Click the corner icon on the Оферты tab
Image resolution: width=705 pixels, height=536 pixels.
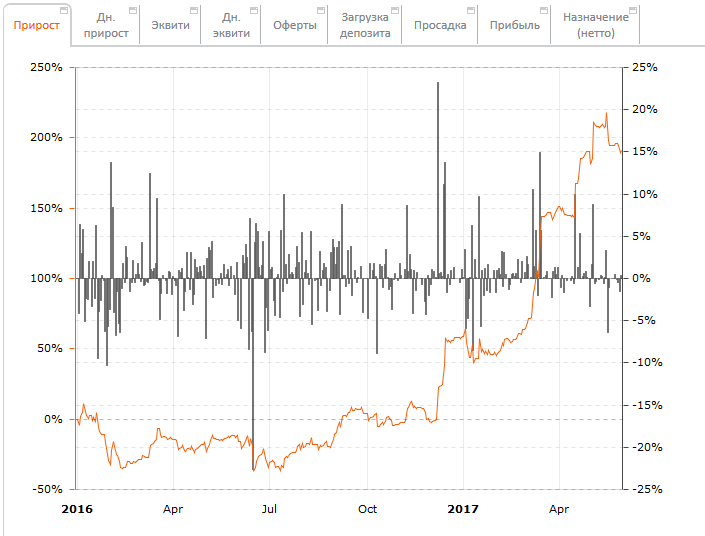pyautogui.click(x=320, y=10)
